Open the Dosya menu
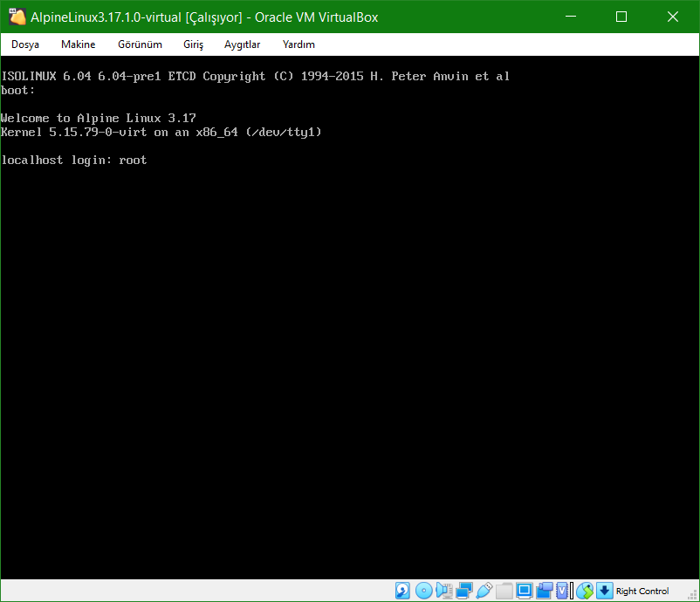Screen dimensions: 700x602 25,44
